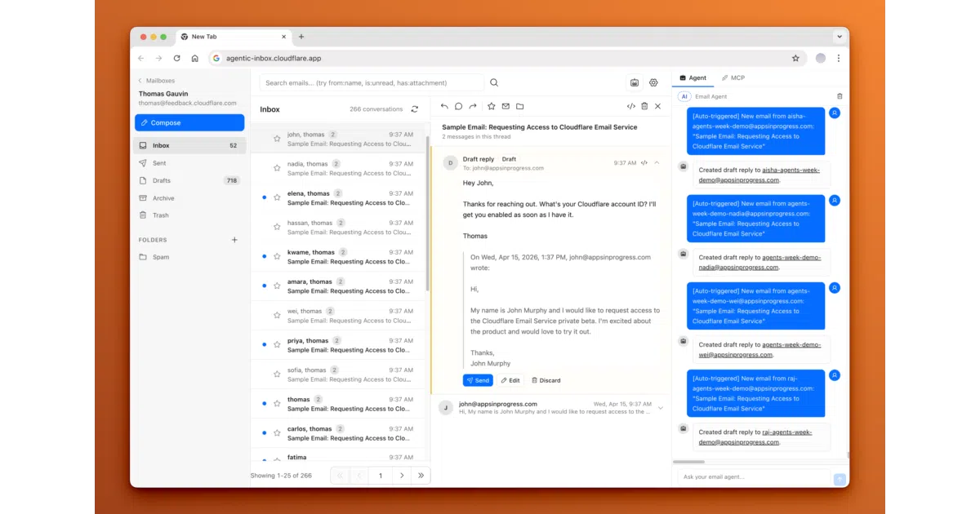The image size is (980, 514).
Task: Star the hassan, thomas conversation
Action: click(277, 227)
